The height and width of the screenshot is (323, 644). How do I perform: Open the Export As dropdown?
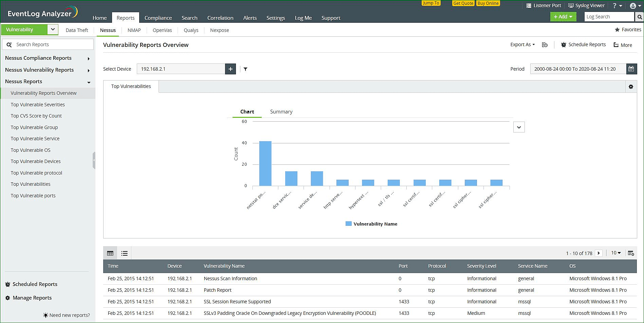522,44
